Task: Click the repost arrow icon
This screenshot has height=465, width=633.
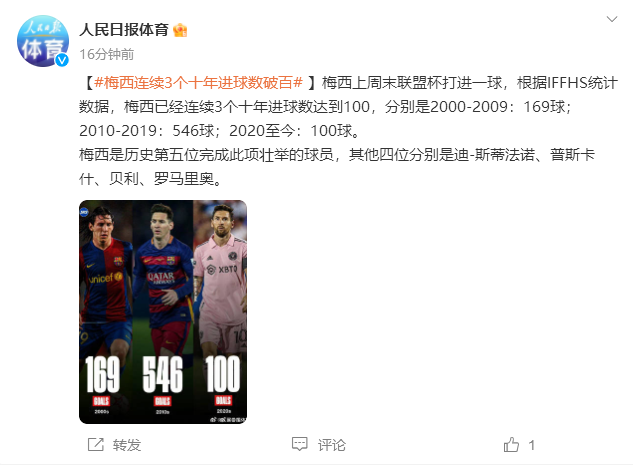Action: [x=96, y=445]
